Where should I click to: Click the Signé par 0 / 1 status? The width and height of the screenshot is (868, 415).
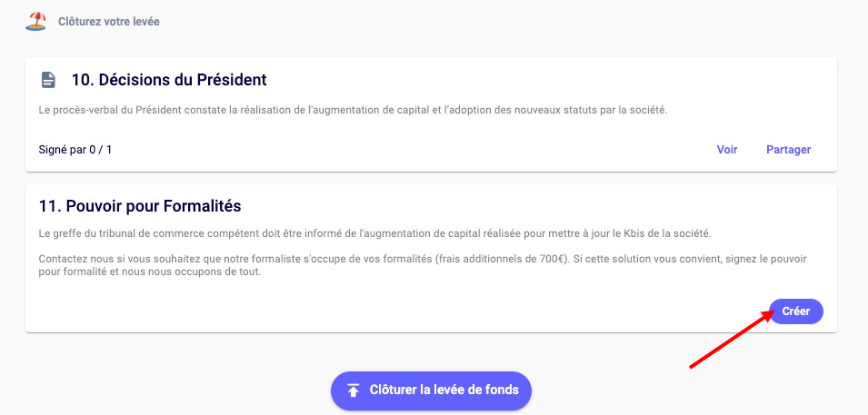pyautogui.click(x=75, y=150)
